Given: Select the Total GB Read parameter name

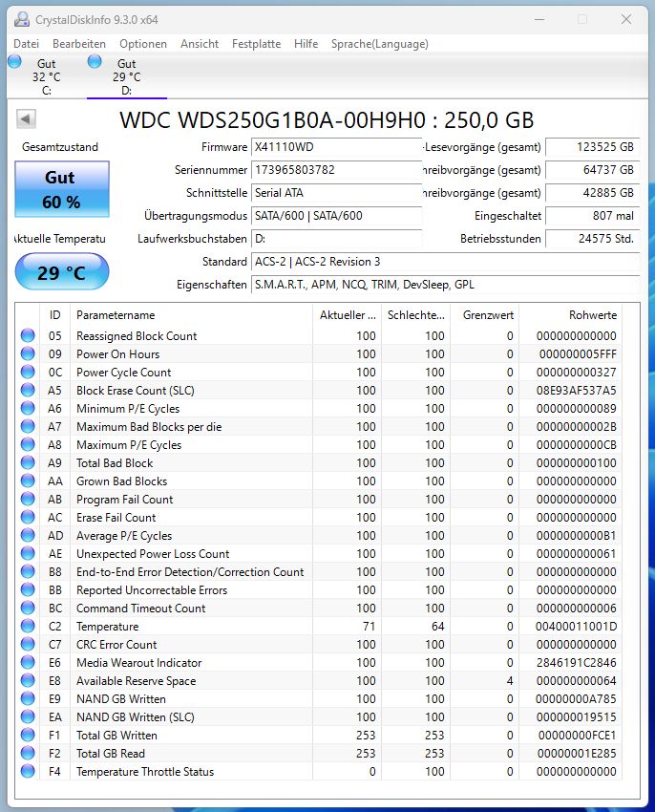Looking at the screenshot, I should 111,753.
